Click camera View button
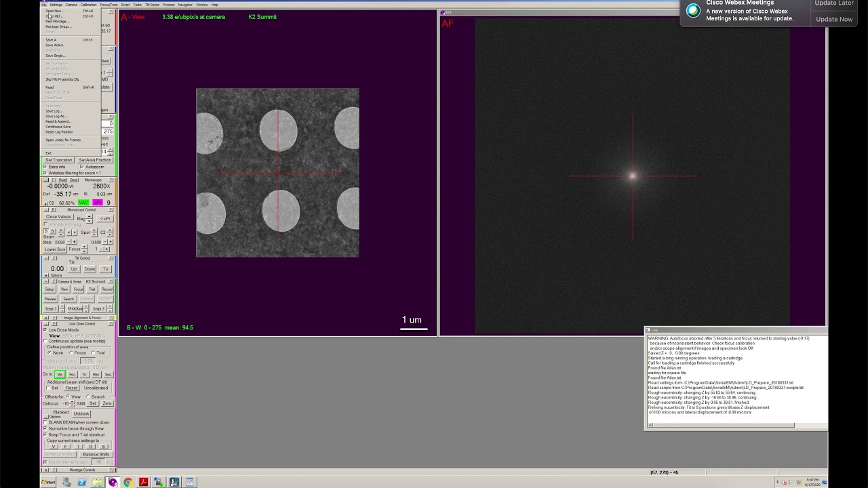This screenshot has height=488, width=868. 64,289
